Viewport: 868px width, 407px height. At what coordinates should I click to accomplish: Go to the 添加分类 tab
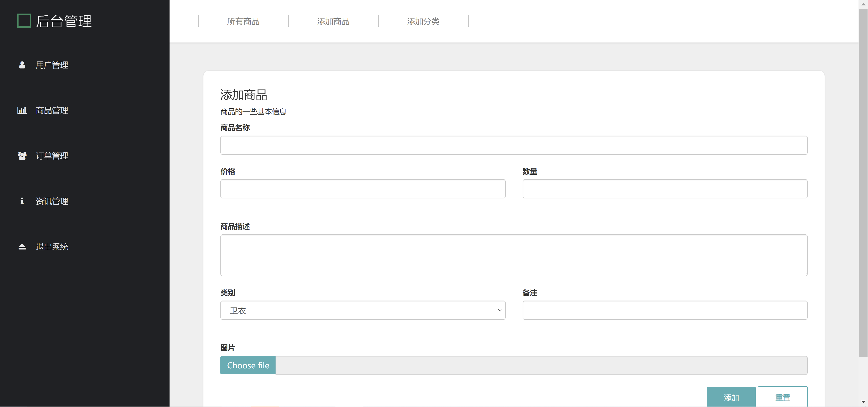click(423, 21)
